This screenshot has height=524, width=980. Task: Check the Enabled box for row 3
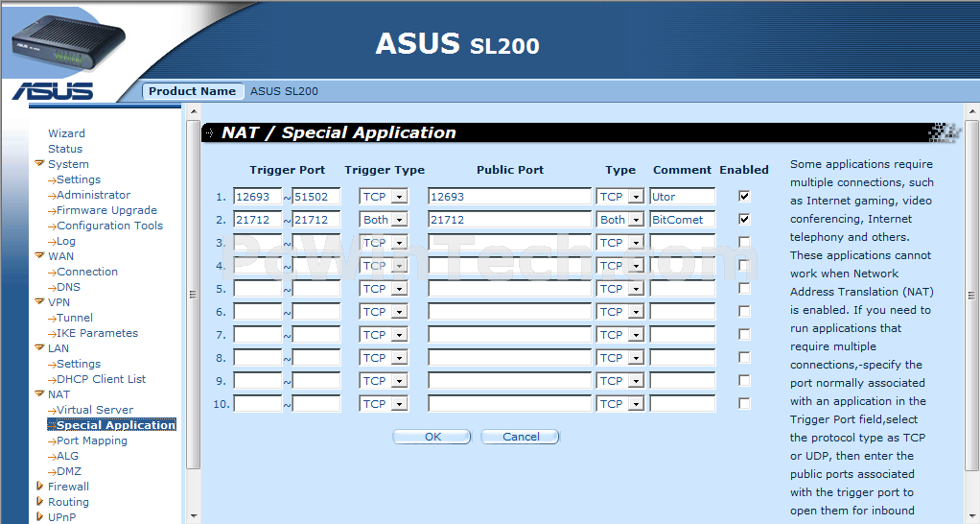744,242
